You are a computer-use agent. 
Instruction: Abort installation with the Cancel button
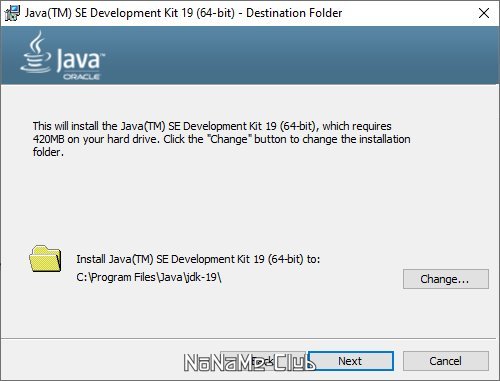pos(446,361)
